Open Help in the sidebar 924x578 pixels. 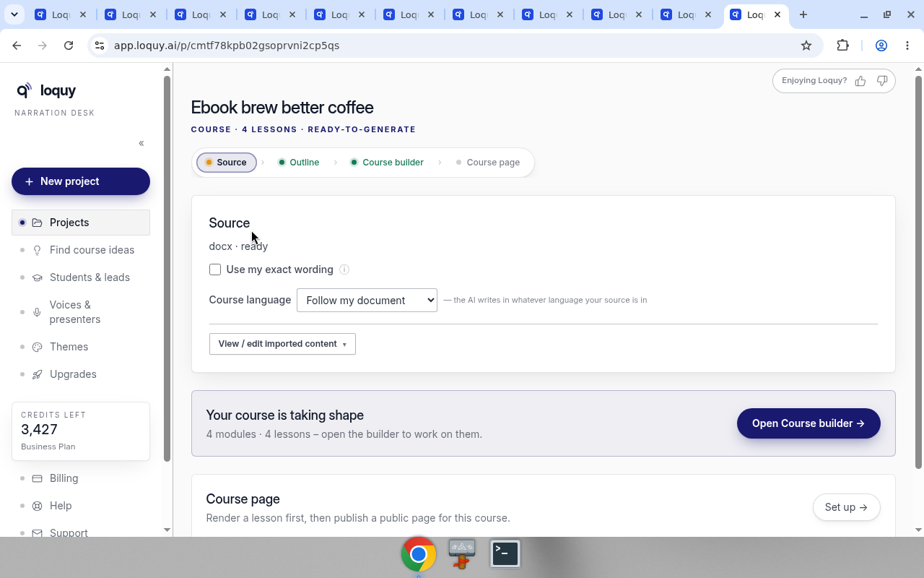pyautogui.click(x=81, y=506)
